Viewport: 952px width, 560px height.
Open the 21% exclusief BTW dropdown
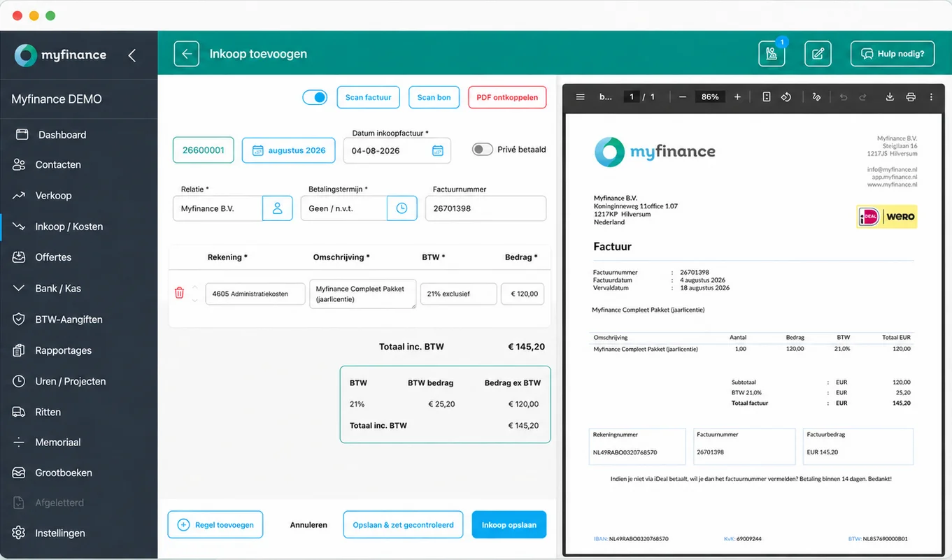[x=458, y=294]
